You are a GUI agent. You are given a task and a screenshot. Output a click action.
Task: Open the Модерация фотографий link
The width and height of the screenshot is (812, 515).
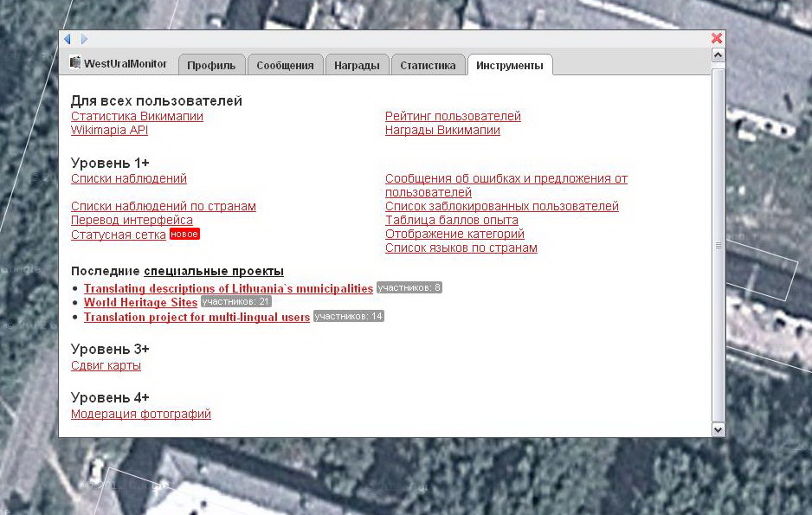click(x=140, y=414)
